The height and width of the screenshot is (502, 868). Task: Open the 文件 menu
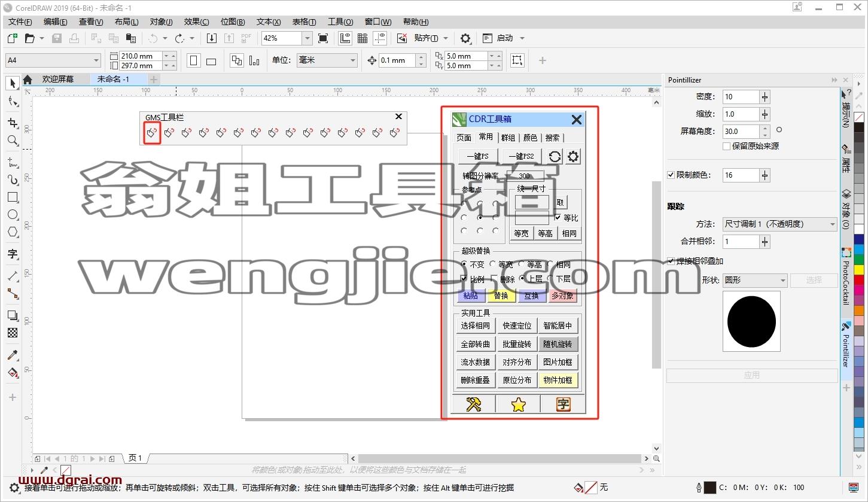pos(20,22)
